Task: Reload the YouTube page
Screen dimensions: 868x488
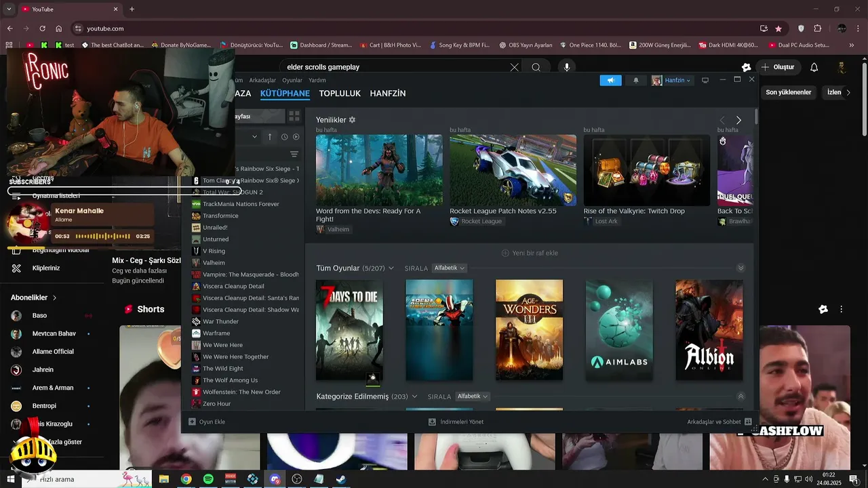Action: coord(42,28)
